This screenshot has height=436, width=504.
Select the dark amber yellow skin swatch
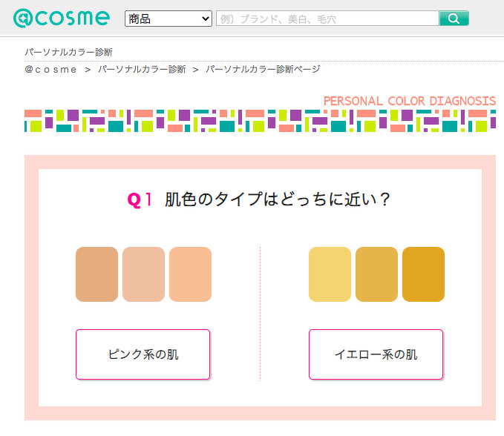423,274
